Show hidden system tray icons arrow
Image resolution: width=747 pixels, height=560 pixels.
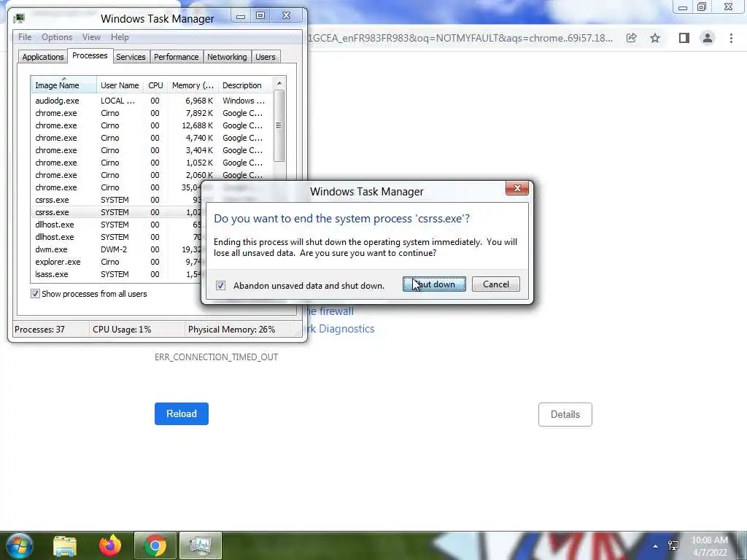click(x=655, y=546)
